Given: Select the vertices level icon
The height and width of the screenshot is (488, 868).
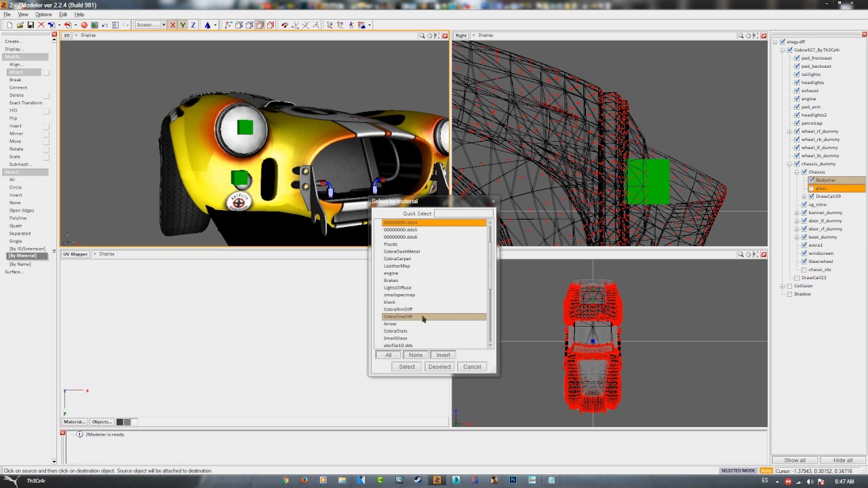Looking at the screenshot, I should (x=229, y=25).
